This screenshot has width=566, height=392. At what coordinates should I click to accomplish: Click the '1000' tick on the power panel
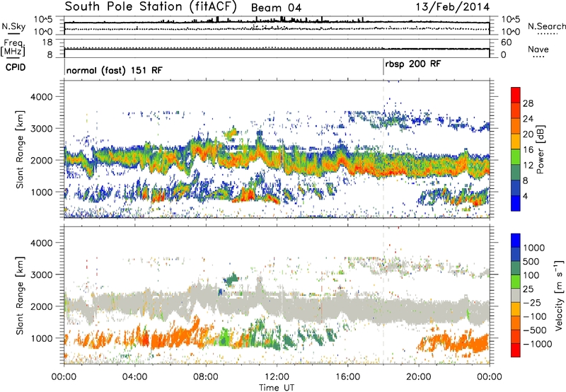41,192
